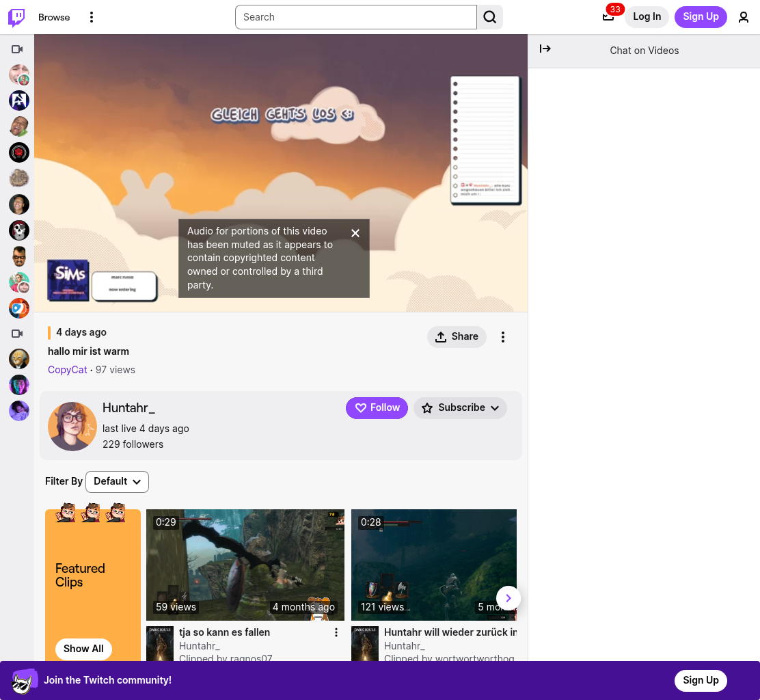
Task: Open the Huntahr_ channel name link
Action: 128,407
